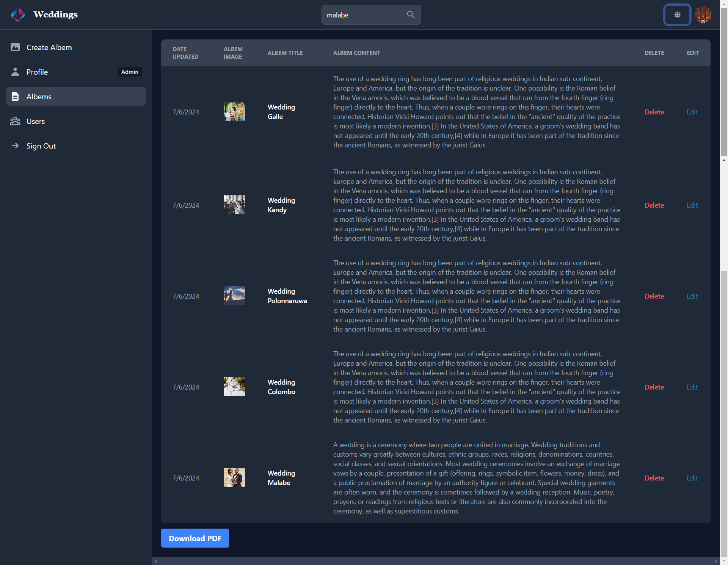Viewport: 728px width, 565px height.
Task: Click the malabe search input field
Action: pos(360,15)
